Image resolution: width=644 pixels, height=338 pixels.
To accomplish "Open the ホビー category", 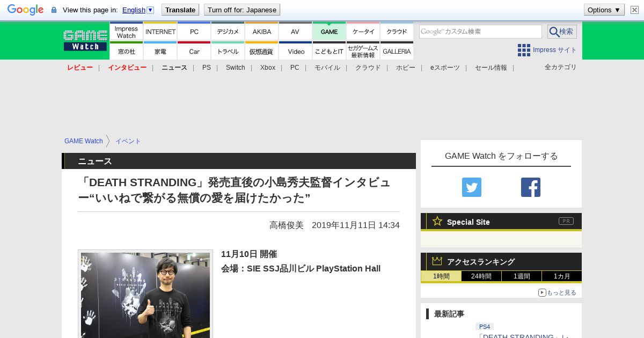I will pos(406,68).
